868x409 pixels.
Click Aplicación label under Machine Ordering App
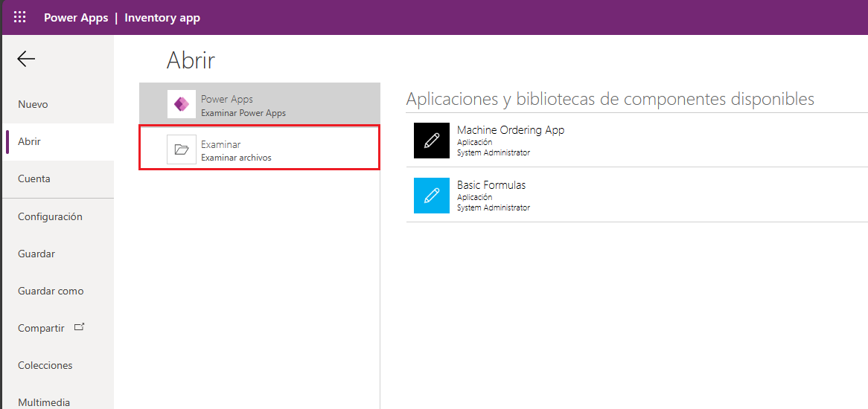pyautogui.click(x=475, y=143)
